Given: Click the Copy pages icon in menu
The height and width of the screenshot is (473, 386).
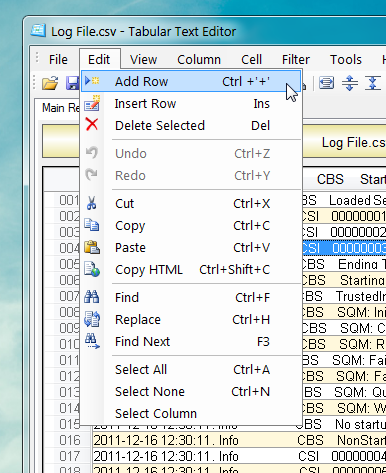Looking at the screenshot, I should [92, 225].
